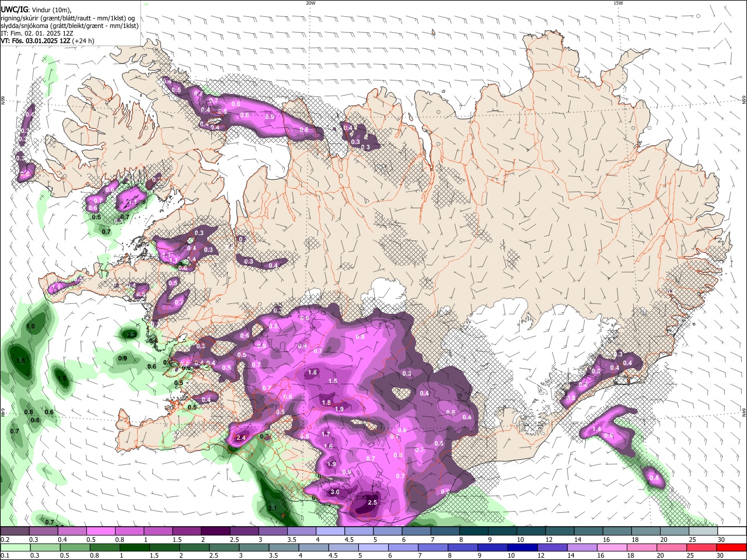Click the '15W' longitude label at top

(618, 3)
